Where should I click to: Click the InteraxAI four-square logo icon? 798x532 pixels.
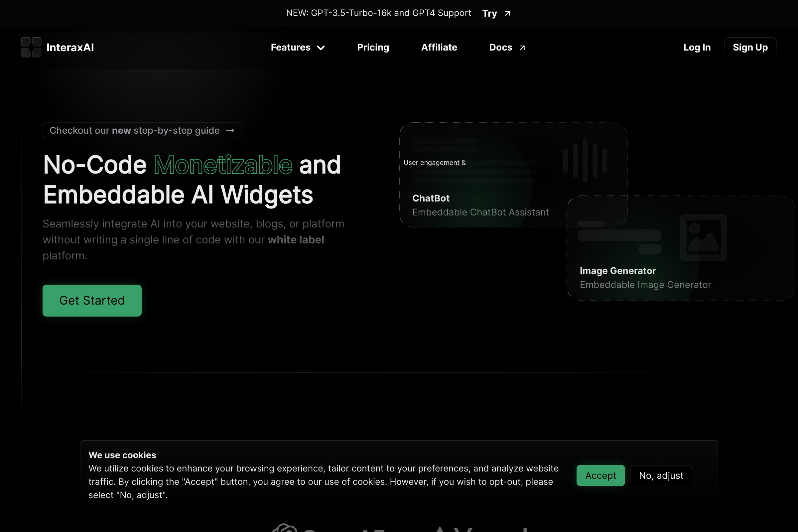coord(31,48)
